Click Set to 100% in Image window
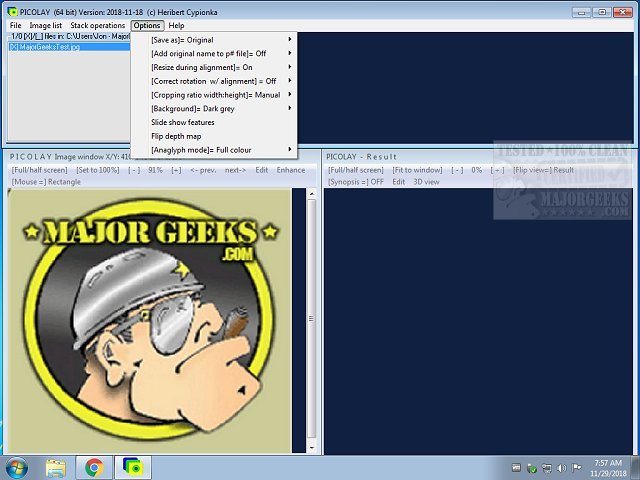The image size is (640, 480). 98,170
